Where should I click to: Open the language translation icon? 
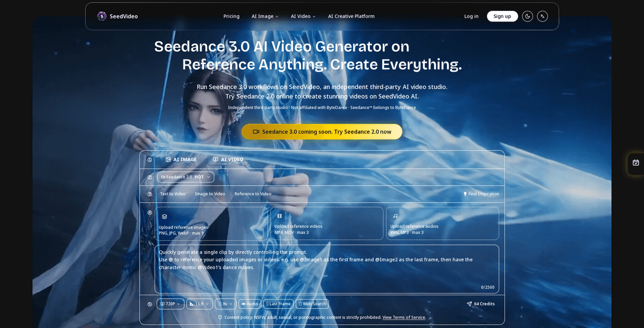(543, 17)
